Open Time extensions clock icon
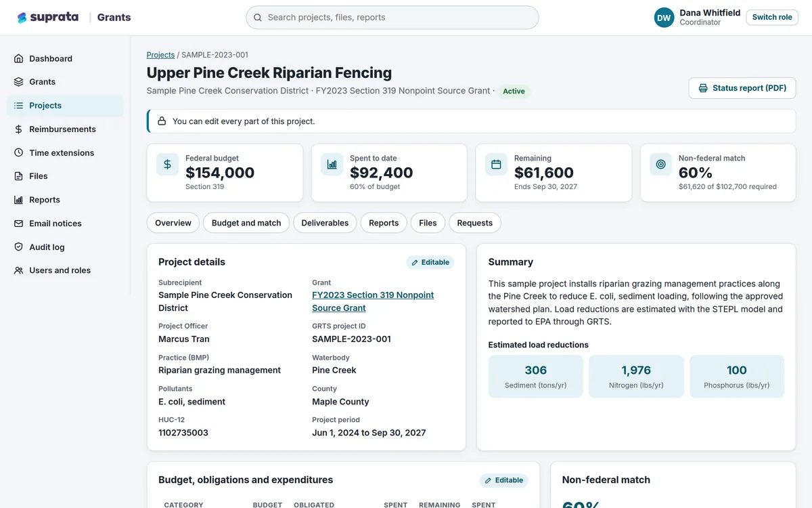Image resolution: width=812 pixels, height=508 pixels. pyautogui.click(x=18, y=153)
